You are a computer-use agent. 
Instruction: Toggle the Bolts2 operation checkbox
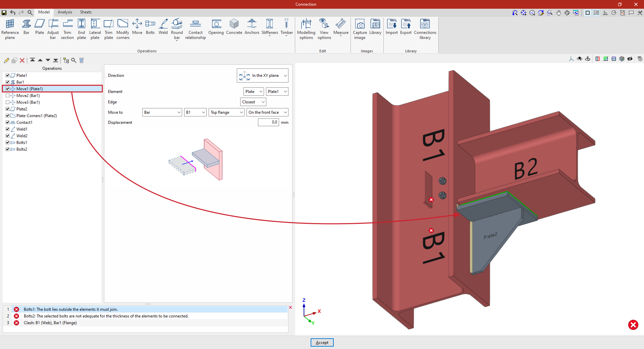click(8, 149)
